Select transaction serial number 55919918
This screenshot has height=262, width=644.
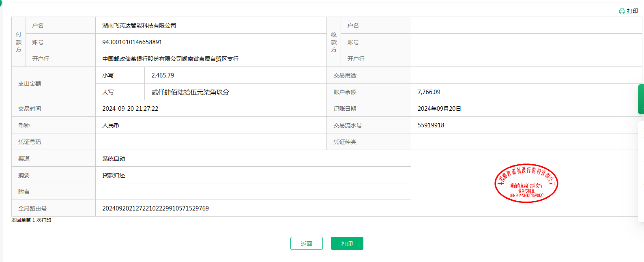point(431,125)
